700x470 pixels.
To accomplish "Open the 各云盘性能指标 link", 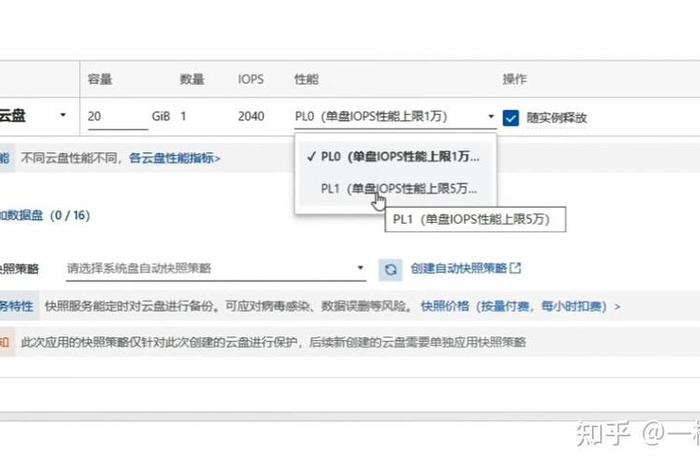I will pos(175,158).
